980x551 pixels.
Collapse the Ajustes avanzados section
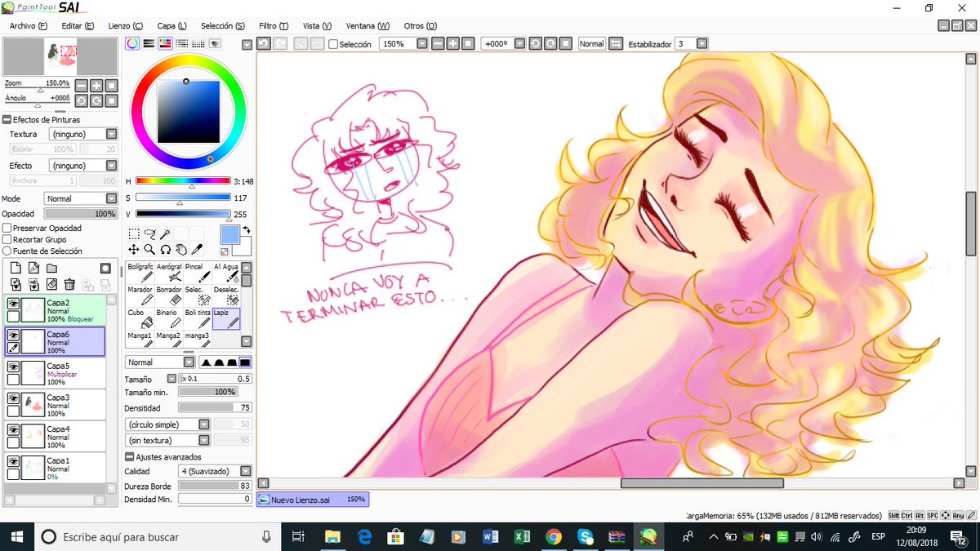click(x=129, y=456)
